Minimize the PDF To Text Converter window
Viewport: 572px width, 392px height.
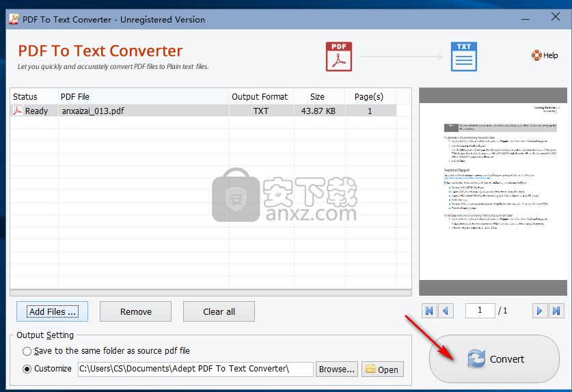(x=526, y=18)
